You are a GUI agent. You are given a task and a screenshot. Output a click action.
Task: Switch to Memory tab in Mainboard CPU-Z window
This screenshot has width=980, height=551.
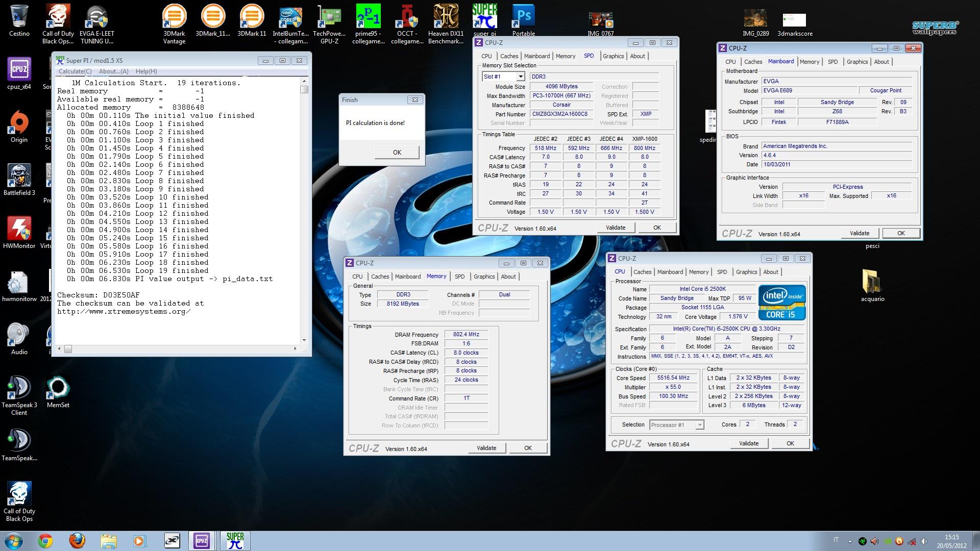coord(810,62)
